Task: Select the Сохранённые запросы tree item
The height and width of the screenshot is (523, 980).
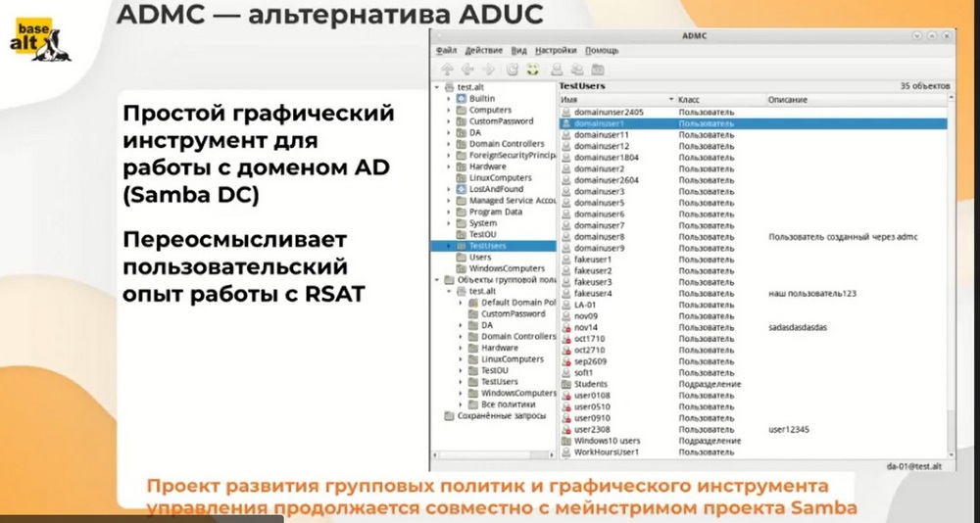Action: pos(501,415)
